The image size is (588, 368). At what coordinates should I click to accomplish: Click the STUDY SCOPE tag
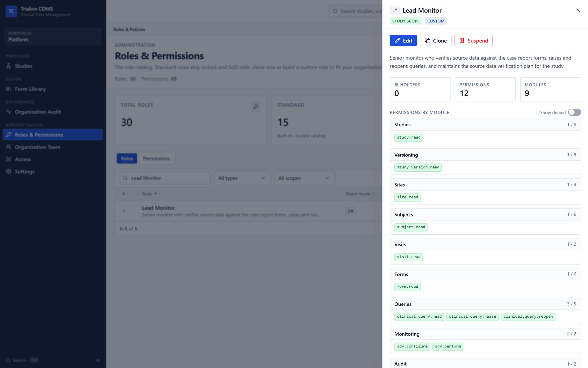[406, 21]
